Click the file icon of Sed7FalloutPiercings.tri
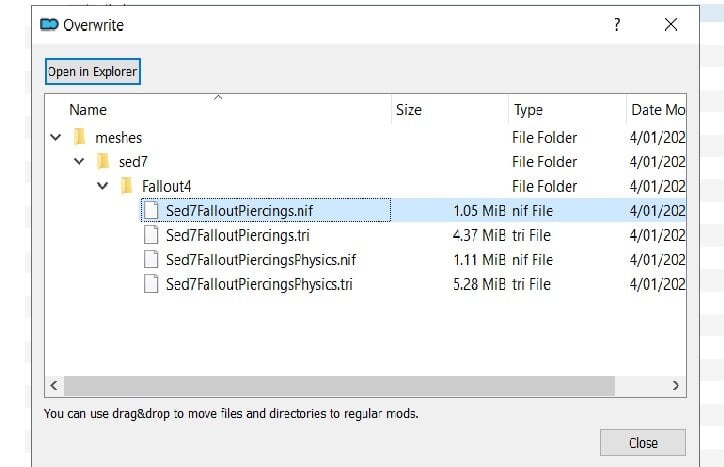Viewport: 724px width, 467px height. [x=151, y=235]
